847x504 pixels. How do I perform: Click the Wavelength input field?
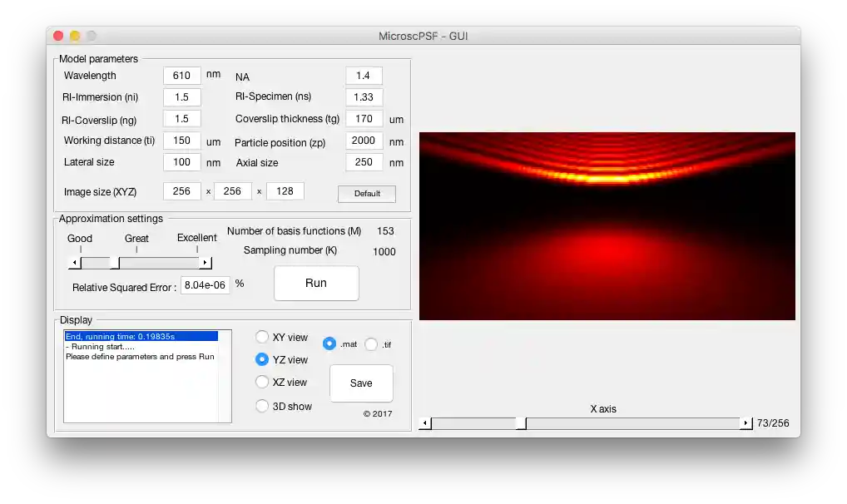pyautogui.click(x=181, y=75)
